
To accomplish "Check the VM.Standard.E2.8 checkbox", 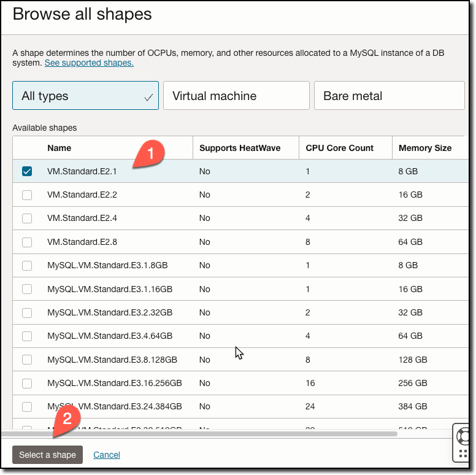I will click(27, 242).
